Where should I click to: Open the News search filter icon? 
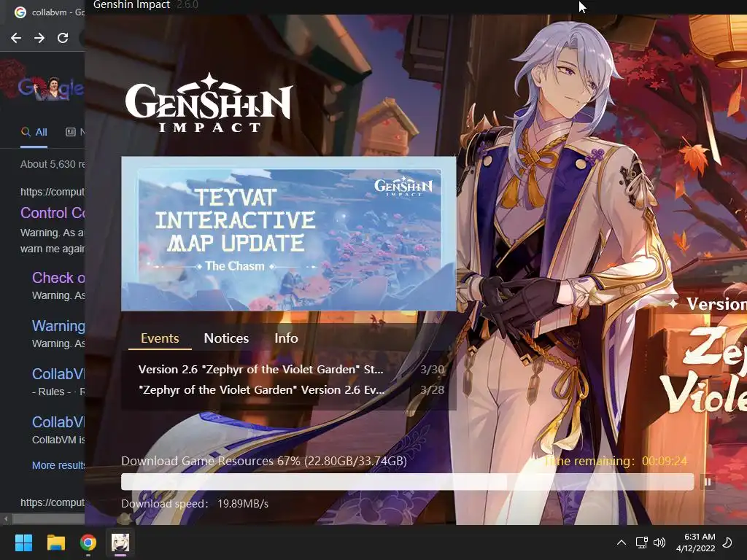71,132
